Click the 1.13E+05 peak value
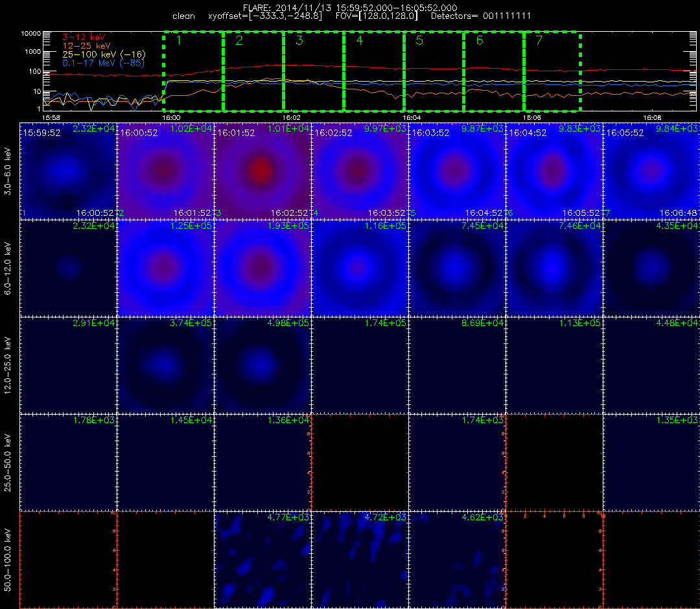 [x=580, y=323]
